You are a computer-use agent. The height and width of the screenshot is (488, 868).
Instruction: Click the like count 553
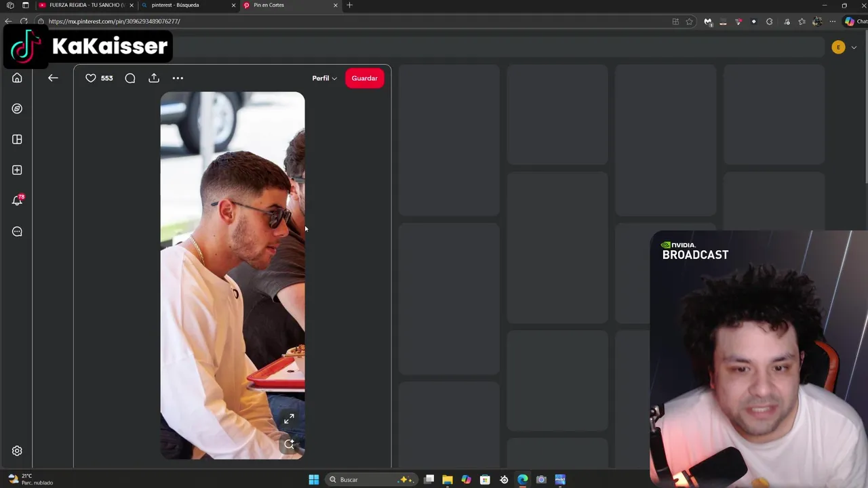point(106,78)
